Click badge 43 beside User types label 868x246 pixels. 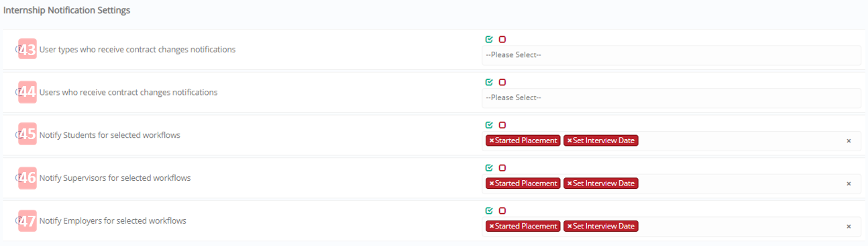click(28, 50)
